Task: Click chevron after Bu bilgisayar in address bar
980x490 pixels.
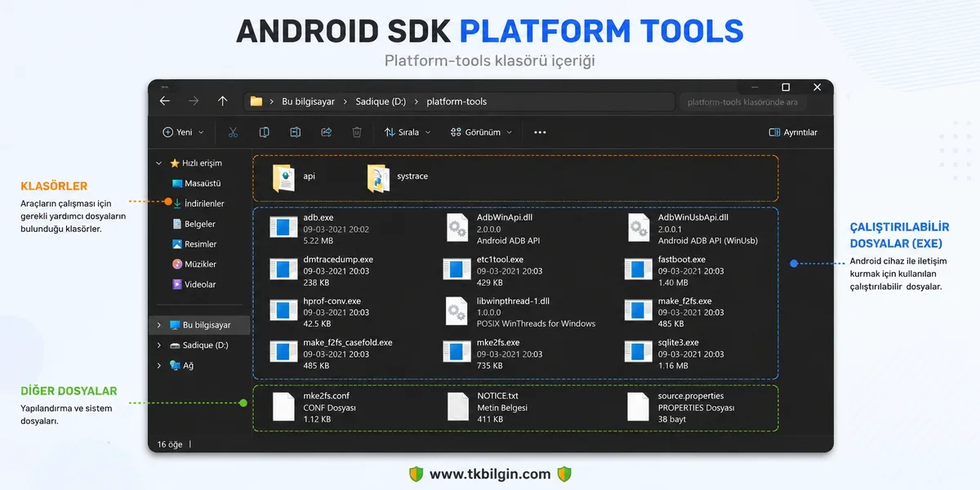Action: pos(345,102)
